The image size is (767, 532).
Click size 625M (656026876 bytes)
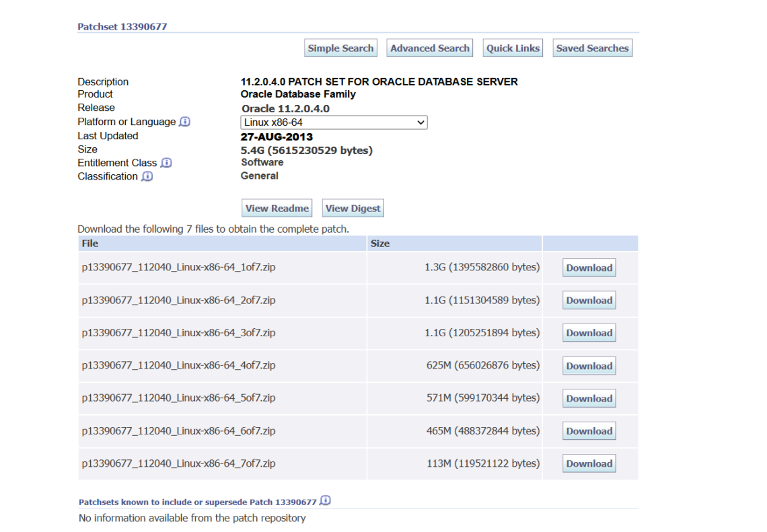tap(483, 365)
